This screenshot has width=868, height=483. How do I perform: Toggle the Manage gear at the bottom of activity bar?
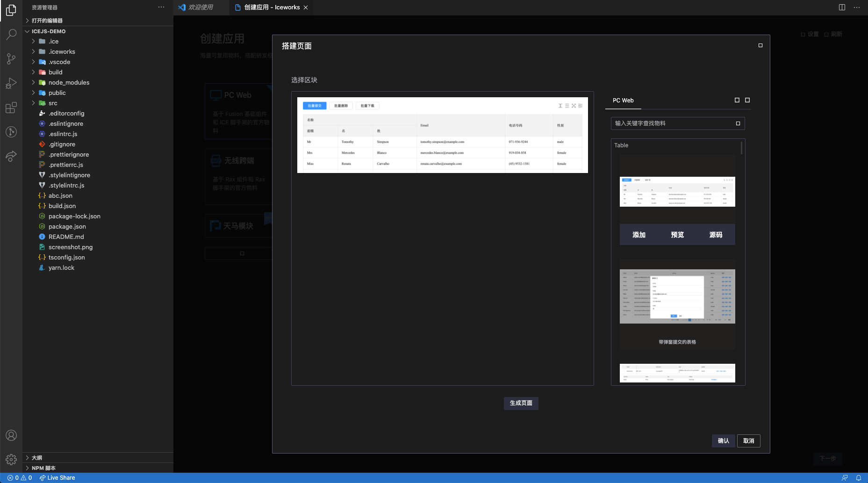click(11, 459)
